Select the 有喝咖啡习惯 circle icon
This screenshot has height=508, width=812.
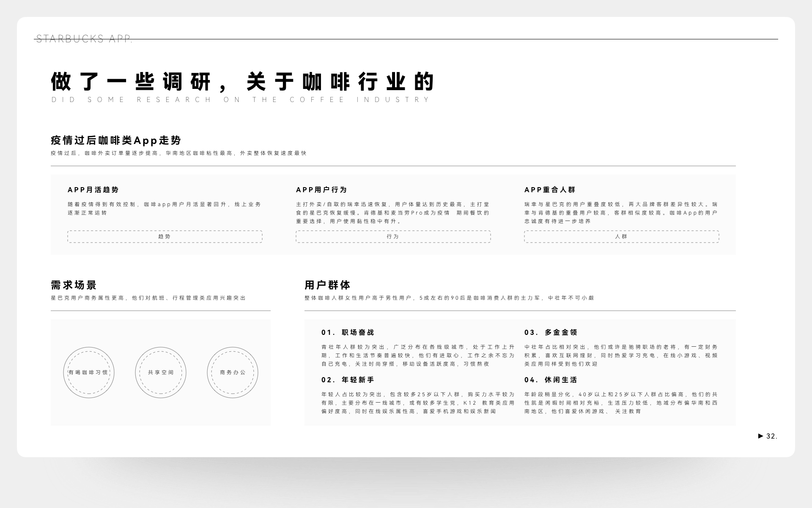click(89, 373)
